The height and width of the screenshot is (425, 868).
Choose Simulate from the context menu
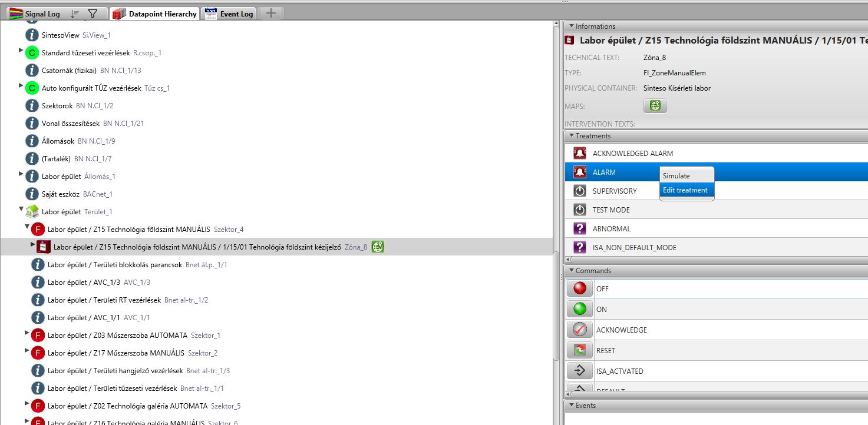point(676,176)
